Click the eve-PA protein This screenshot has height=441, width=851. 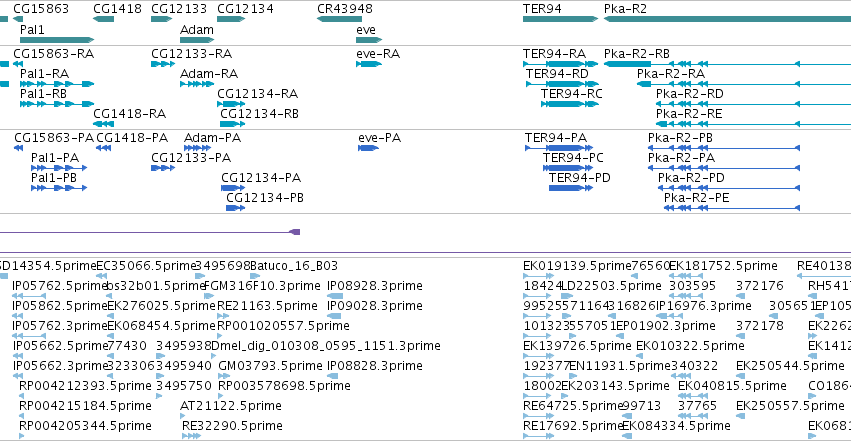[x=379, y=138]
